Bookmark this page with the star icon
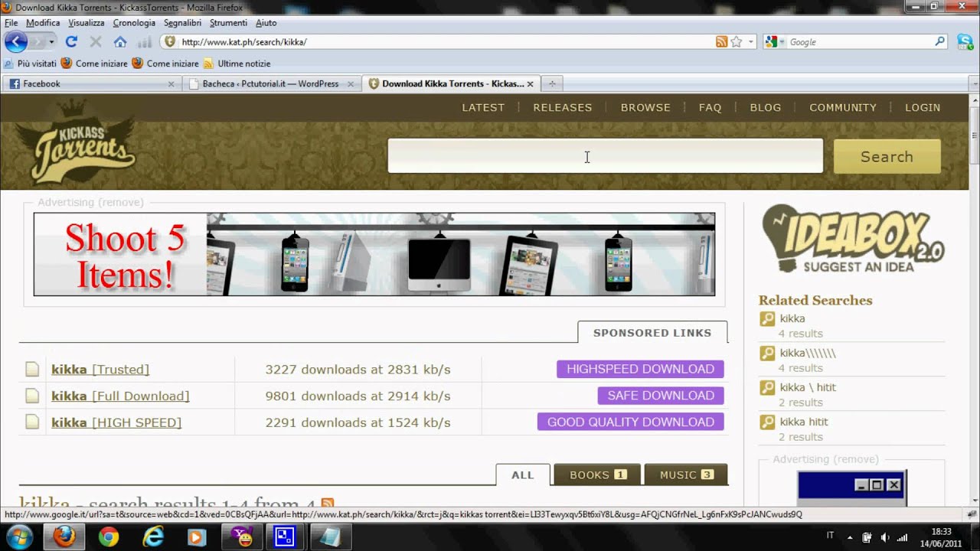The height and width of the screenshot is (551, 980). [737, 42]
